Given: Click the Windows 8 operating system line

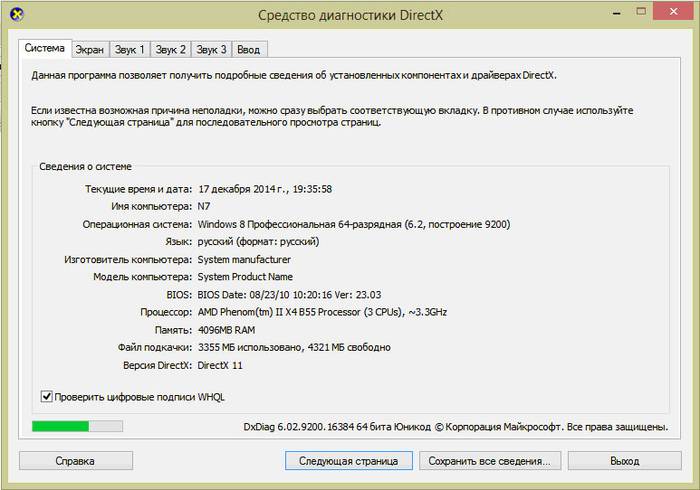Looking at the screenshot, I should (341, 224).
